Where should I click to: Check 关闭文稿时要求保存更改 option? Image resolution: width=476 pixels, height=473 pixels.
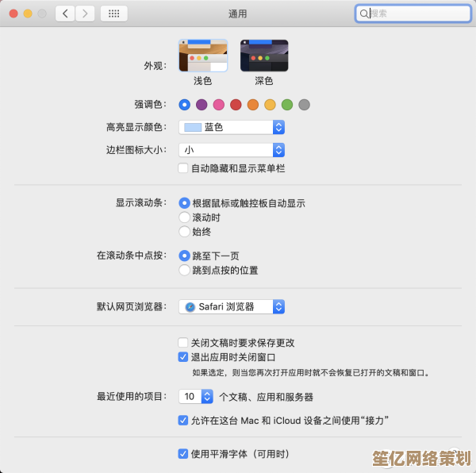(x=183, y=343)
